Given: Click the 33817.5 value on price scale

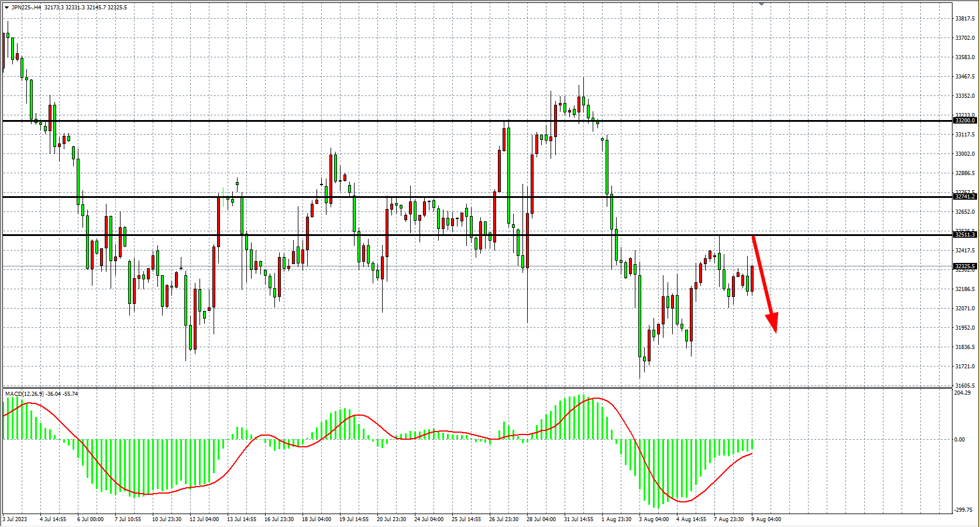Looking at the screenshot, I should 965,19.
